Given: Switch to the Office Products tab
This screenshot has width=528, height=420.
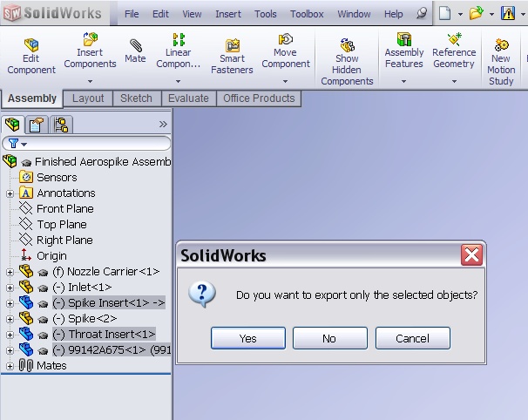Looking at the screenshot, I should coord(259,98).
